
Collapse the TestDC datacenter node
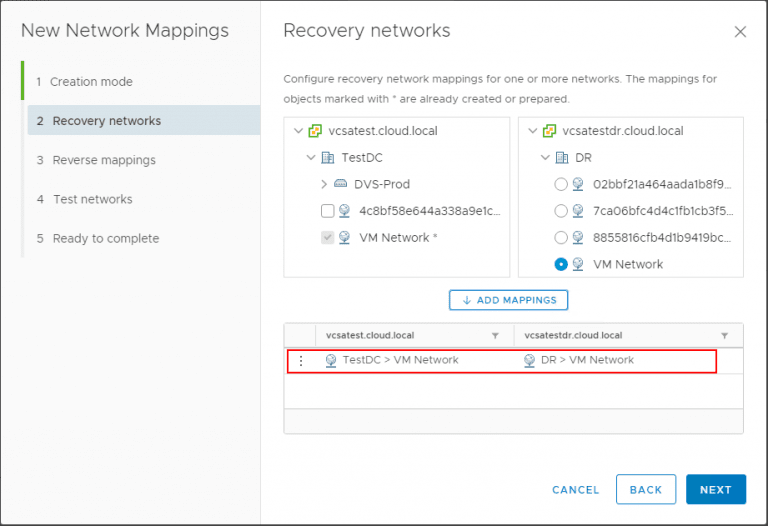point(311,158)
